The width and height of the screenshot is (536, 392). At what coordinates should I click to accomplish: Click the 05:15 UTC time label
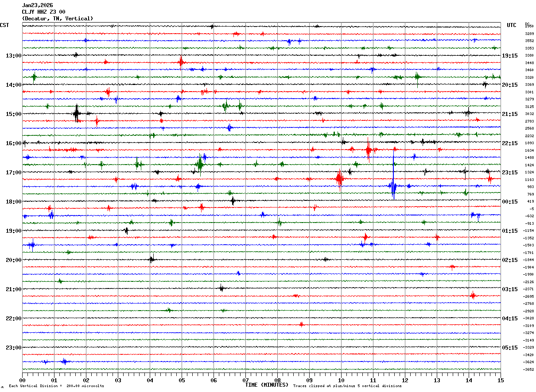click(509, 348)
